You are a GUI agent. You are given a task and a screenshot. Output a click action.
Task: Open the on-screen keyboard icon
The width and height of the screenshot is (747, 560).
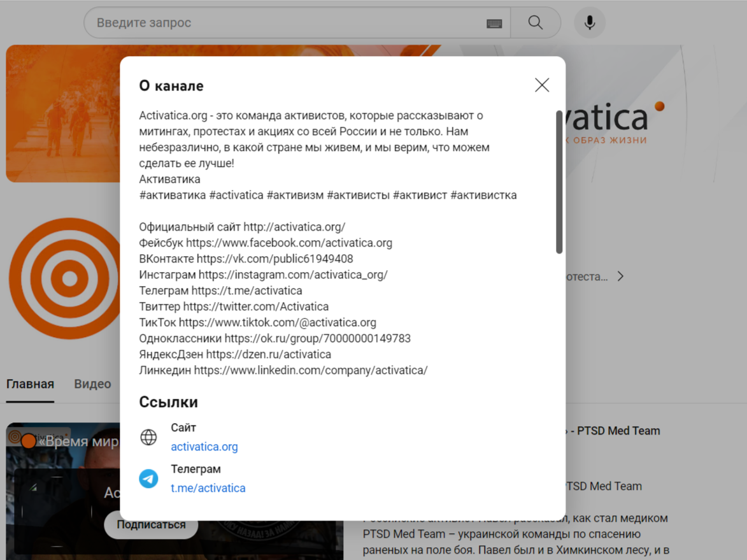(494, 24)
